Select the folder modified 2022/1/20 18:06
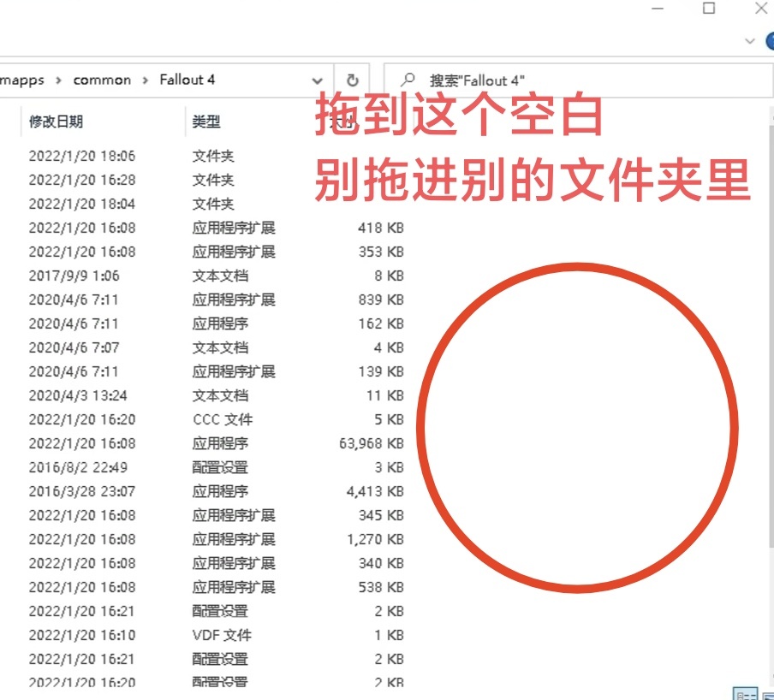 (207, 156)
